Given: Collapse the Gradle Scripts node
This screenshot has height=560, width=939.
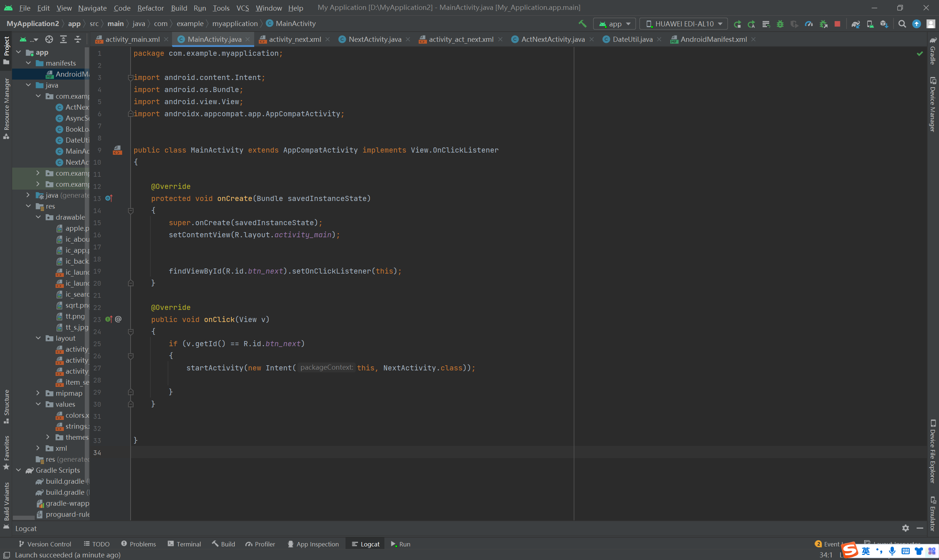Looking at the screenshot, I should click(x=18, y=470).
